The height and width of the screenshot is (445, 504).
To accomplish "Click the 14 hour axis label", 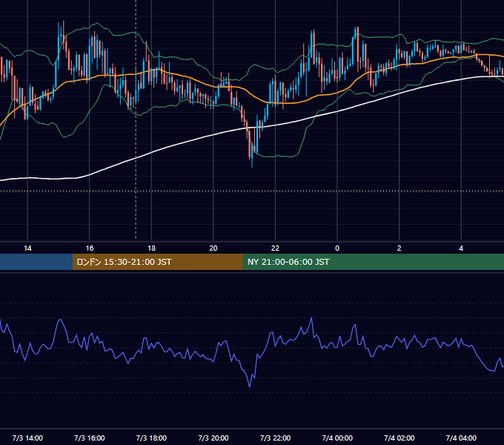I will [27, 248].
